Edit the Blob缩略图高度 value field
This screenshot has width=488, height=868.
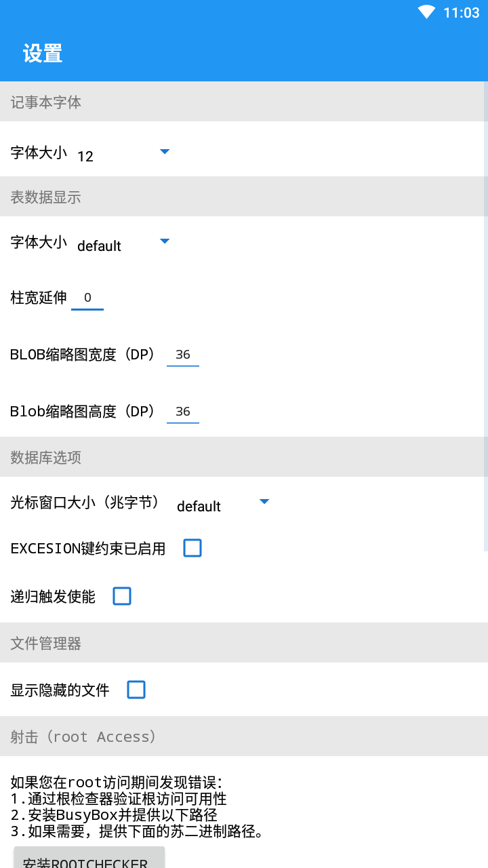(x=183, y=412)
